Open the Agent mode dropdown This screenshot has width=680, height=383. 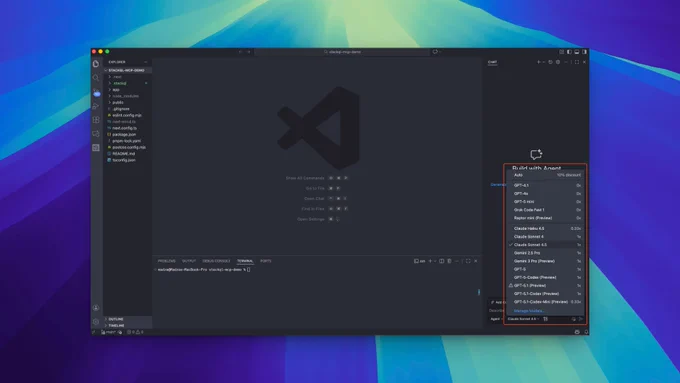[x=497, y=319]
